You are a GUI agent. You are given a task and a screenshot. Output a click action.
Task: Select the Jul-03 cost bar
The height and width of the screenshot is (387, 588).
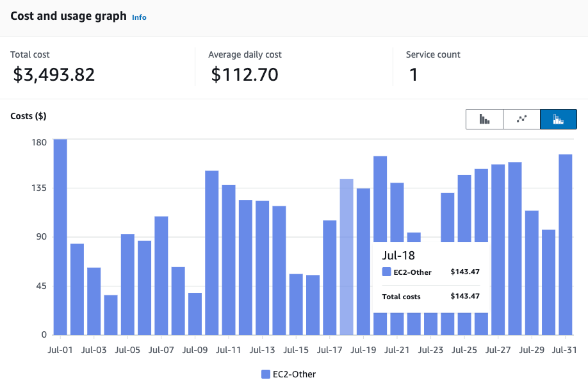coord(94,301)
